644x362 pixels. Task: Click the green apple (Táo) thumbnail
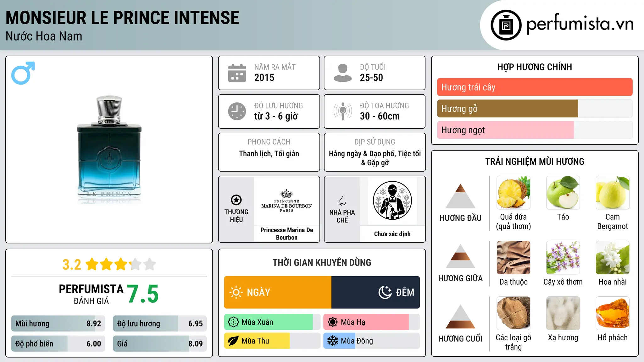coord(563,193)
